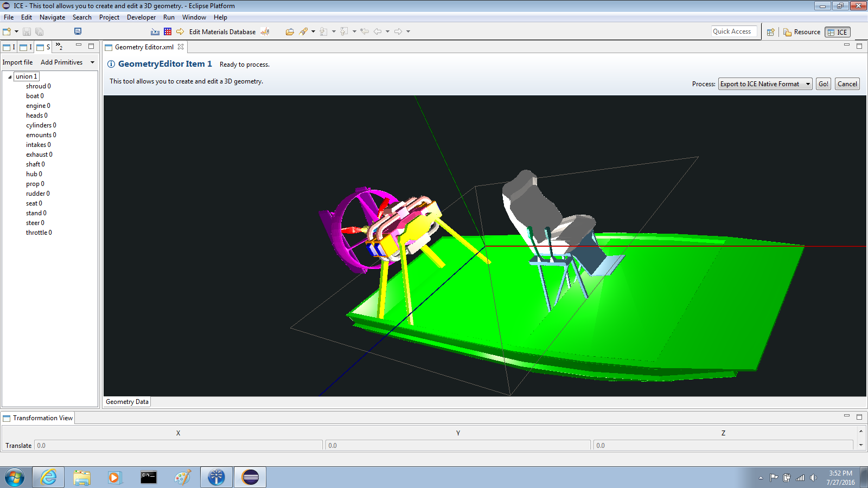Click the Save toolbar icon
The image size is (868, 488).
(27, 31)
